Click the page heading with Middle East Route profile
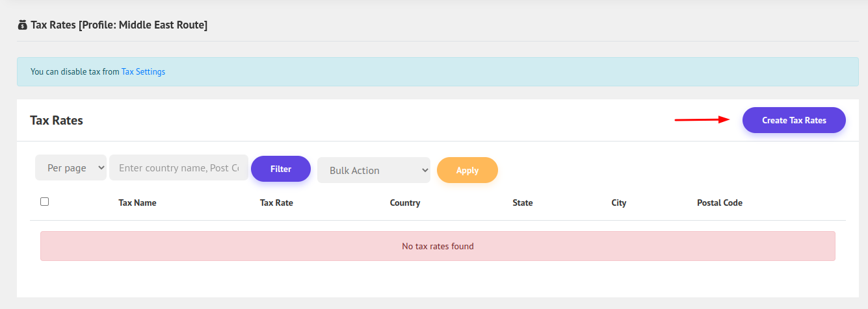 [119, 25]
